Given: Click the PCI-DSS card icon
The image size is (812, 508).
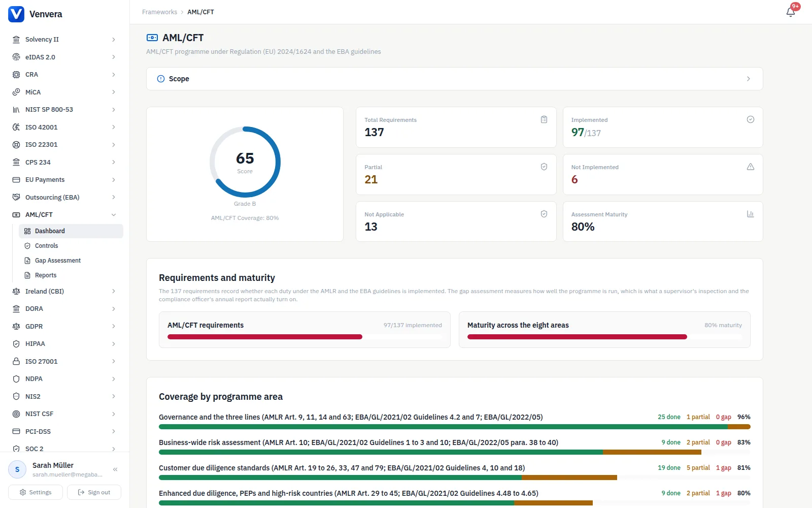Looking at the screenshot, I should pyautogui.click(x=16, y=431).
